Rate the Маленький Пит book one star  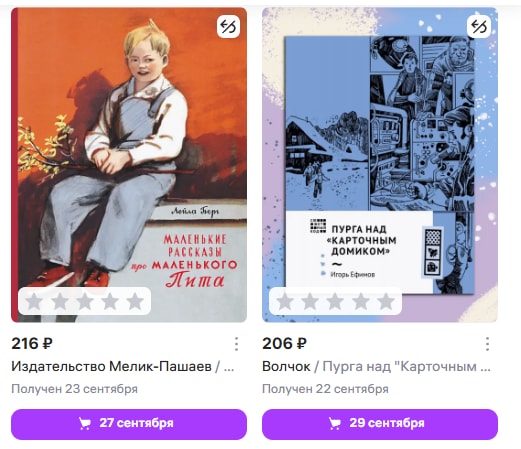pyautogui.click(x=34, y=301)
